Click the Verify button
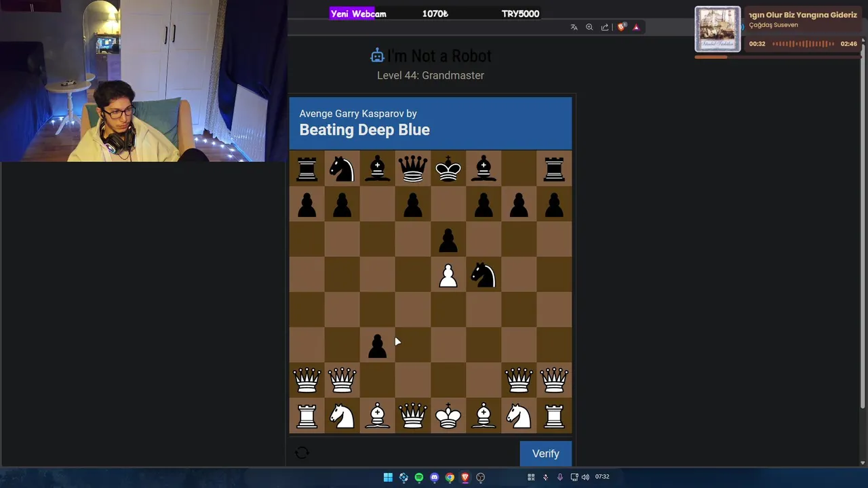Viewport: 868px width, 488px height. (x=545, y=453)
